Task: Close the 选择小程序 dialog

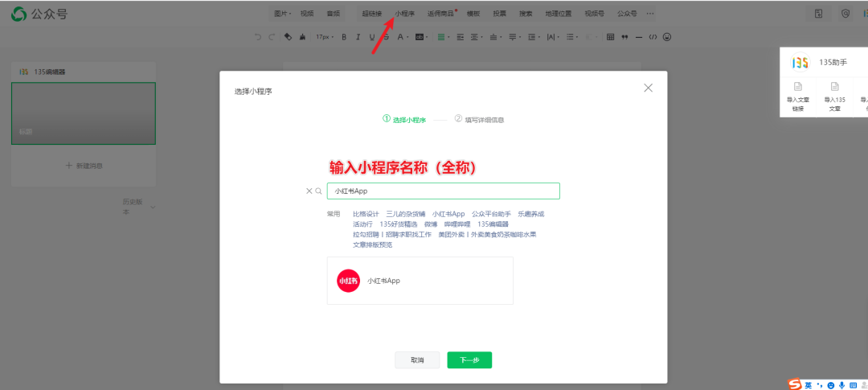Action: click(649, 88)
